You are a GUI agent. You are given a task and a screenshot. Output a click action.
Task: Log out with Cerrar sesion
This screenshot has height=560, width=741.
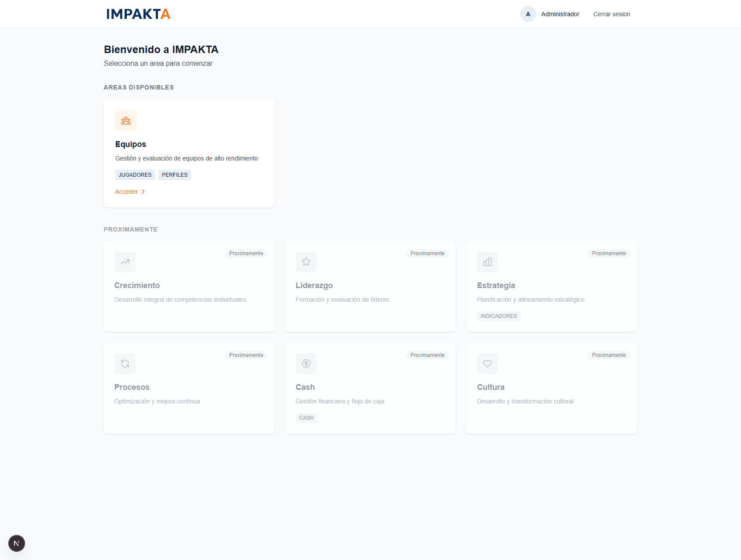point(612,14)
